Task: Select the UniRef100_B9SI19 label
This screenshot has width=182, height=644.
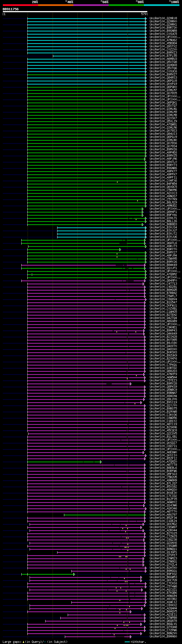Action: [x=163, y=402]
